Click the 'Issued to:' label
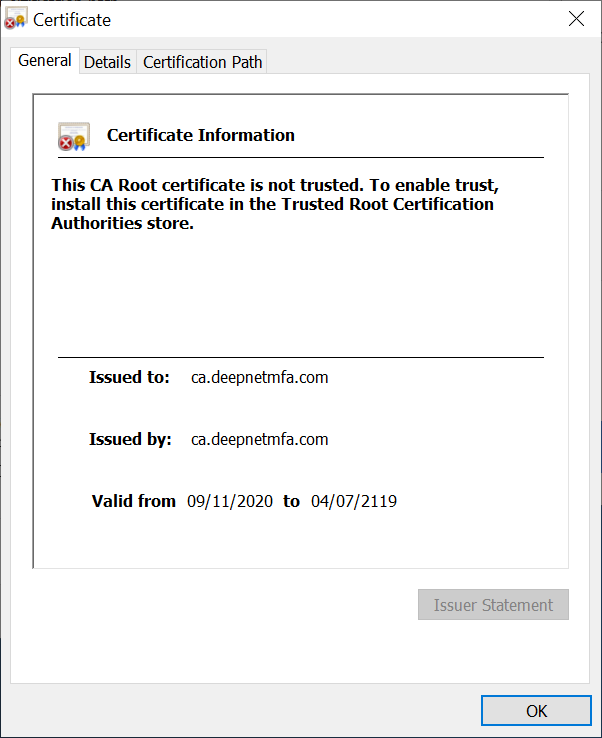The width and height of the screenshot is (602, 738). point(129,377)
